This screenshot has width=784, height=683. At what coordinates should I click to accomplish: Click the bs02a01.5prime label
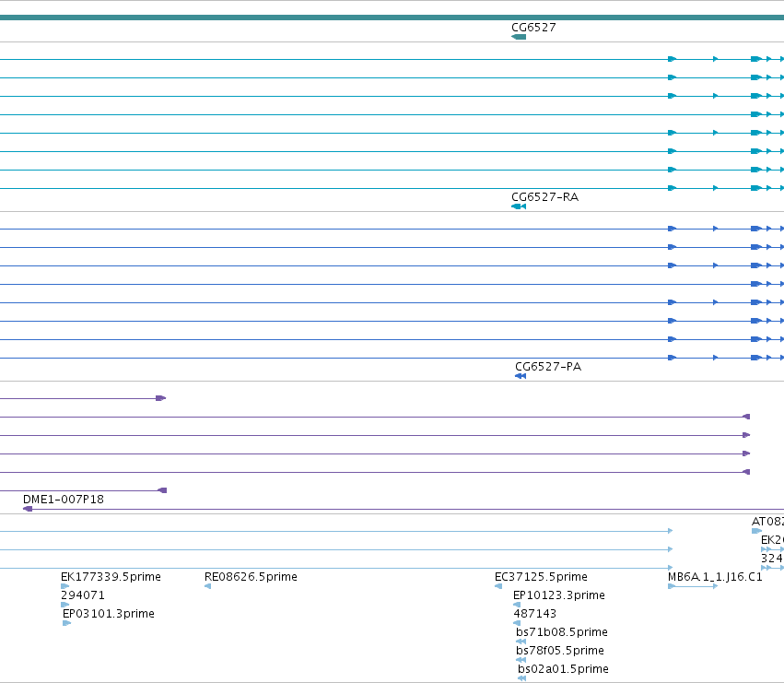[563, 669]
